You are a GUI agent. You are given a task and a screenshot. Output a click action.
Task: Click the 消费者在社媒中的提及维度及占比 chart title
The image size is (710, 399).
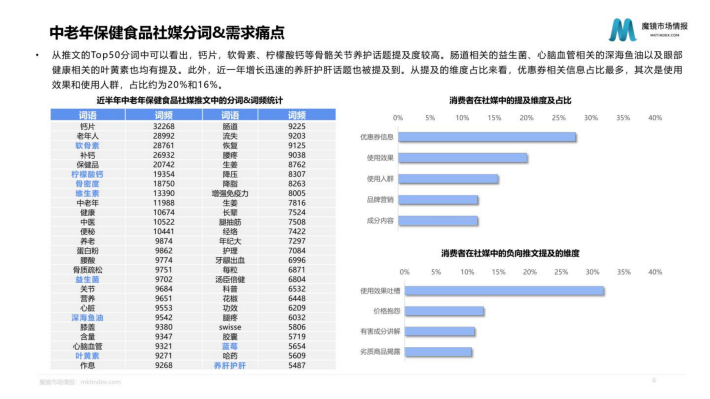tap(510, 101)
